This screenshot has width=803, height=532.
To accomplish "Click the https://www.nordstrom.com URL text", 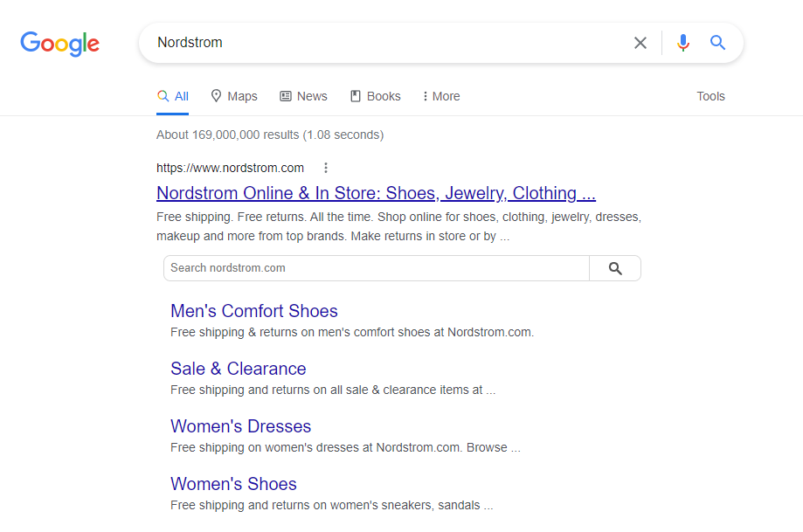I will click(x=230, y=168).
